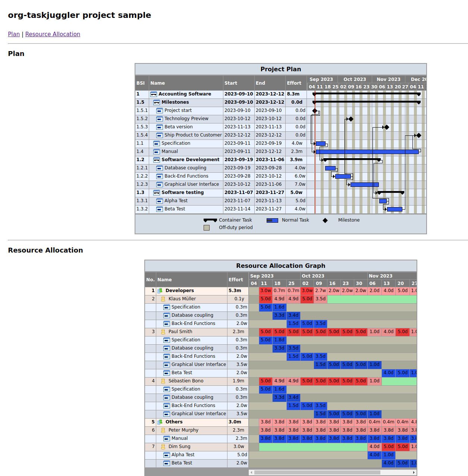Click the Specification icon in Project Plan row 1.1
This screenshot has height=476, width=468.
click(157, 144)
